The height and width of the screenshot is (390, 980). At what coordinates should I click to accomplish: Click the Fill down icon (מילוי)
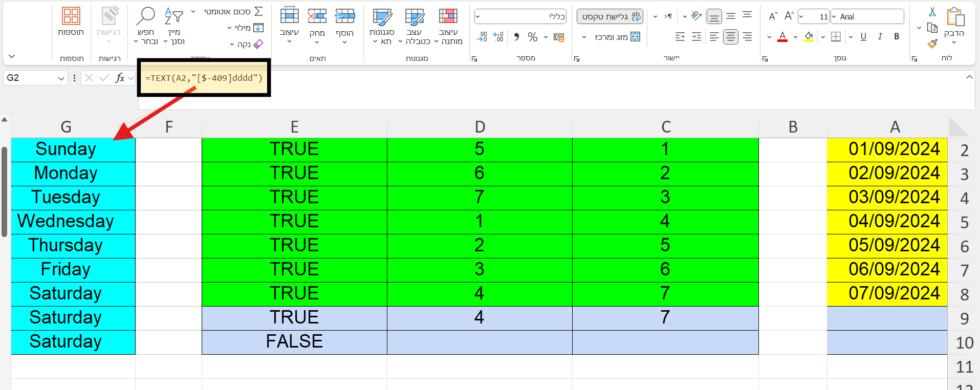258,28
